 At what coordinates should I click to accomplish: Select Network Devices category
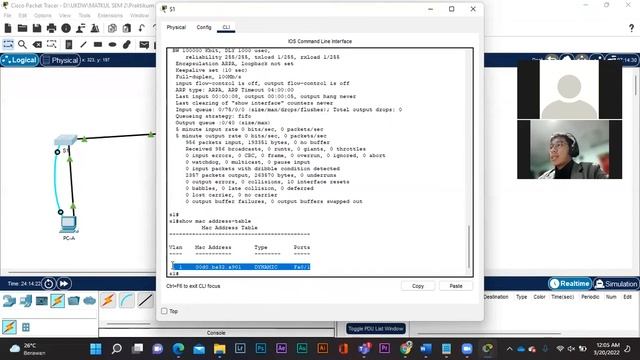[9, 301]
